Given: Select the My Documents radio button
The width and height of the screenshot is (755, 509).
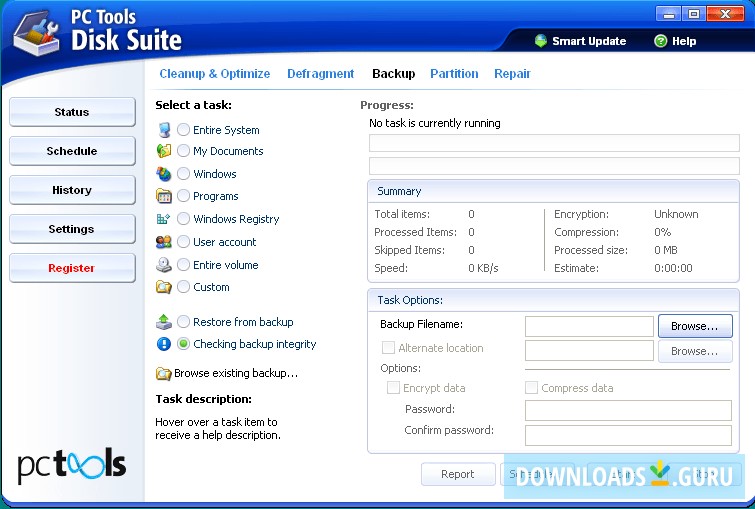Looking at the screenshot, I should 183,151.
